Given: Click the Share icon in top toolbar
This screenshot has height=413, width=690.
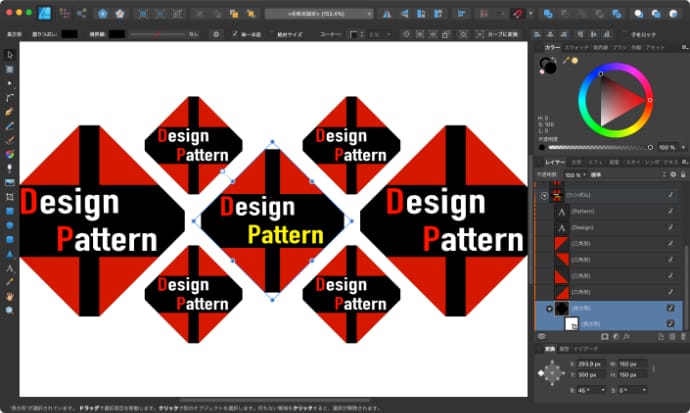Looking at the screenshot, I should pyautogui.click(x=81, y=14).
